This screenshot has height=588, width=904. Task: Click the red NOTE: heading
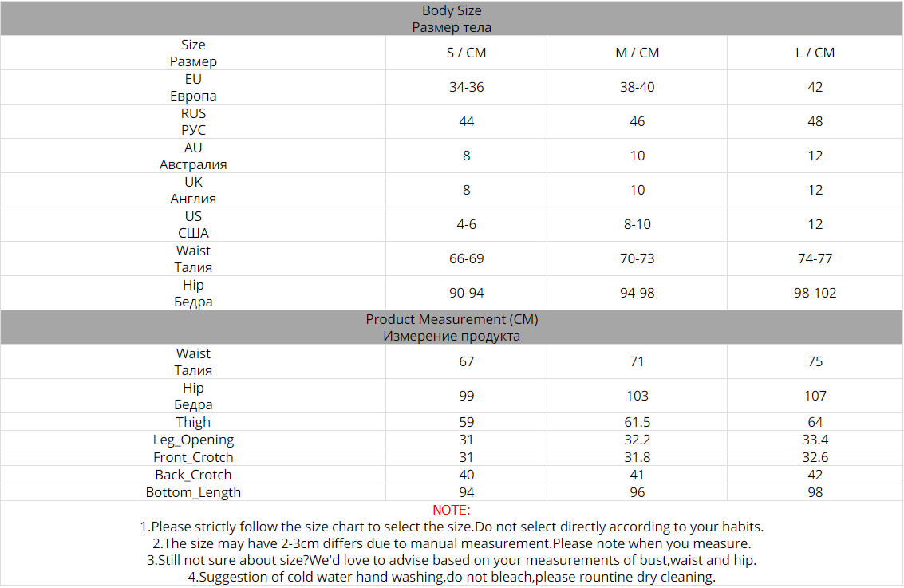pyautogui.click(x=452, y=510)
